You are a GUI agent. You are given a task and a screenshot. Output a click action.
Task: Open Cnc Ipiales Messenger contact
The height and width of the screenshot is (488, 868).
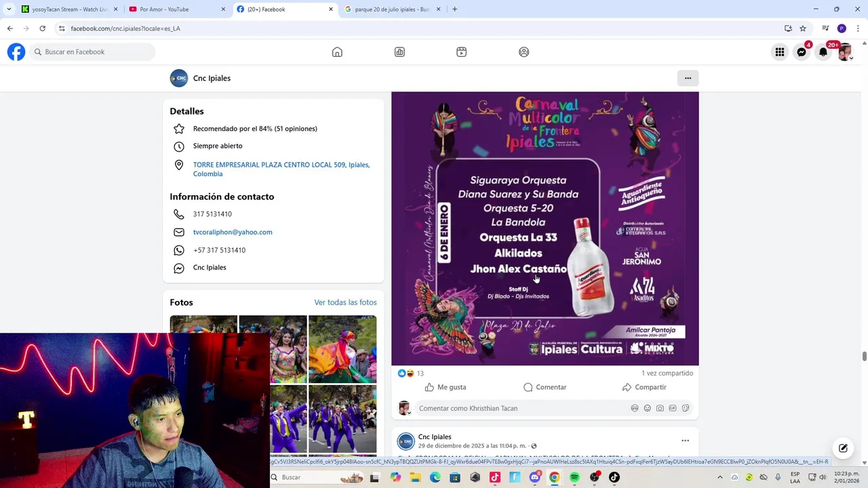coord(210,267)
